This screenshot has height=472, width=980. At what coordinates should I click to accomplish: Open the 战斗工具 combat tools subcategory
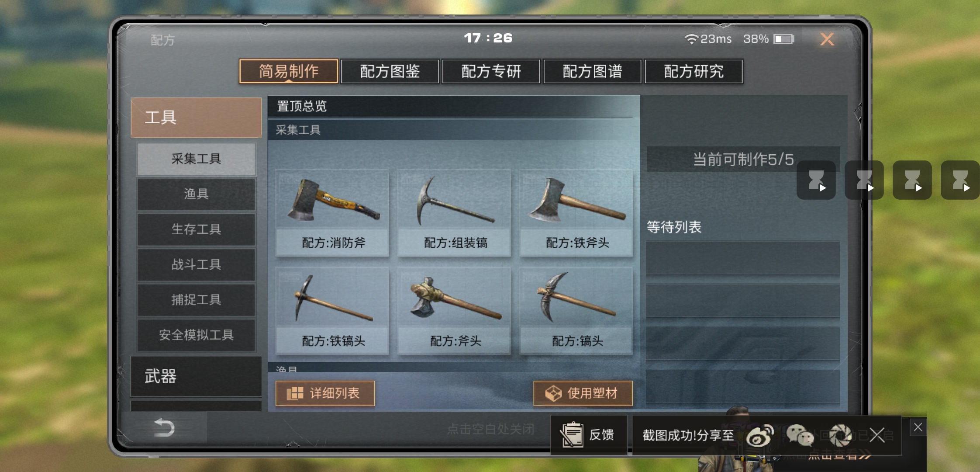[196, 264]
